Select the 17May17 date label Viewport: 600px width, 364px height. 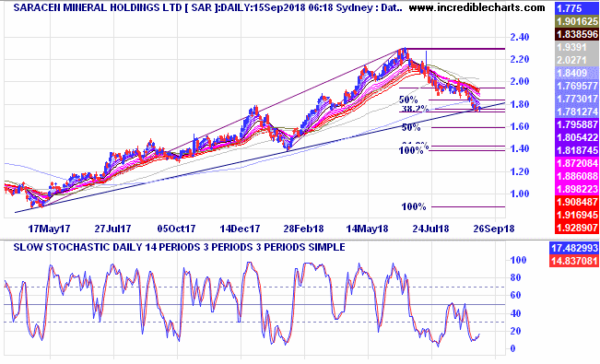click(50, 229)
